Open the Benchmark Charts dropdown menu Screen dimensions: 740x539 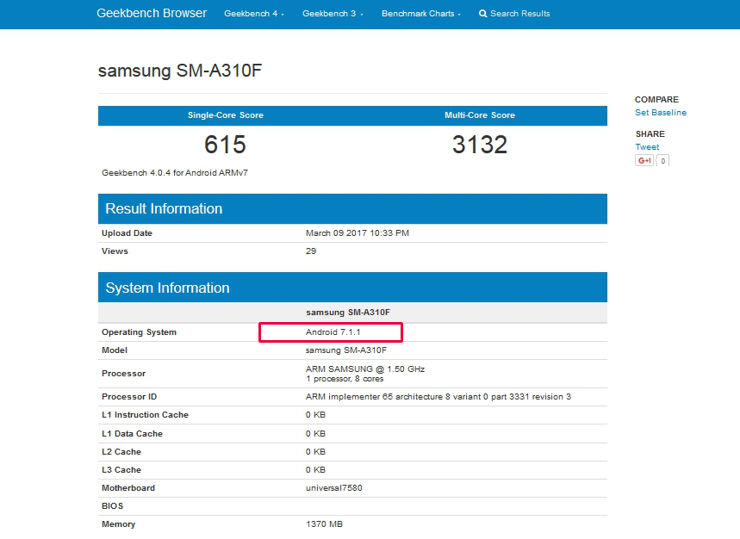click(x=421, y=14)
